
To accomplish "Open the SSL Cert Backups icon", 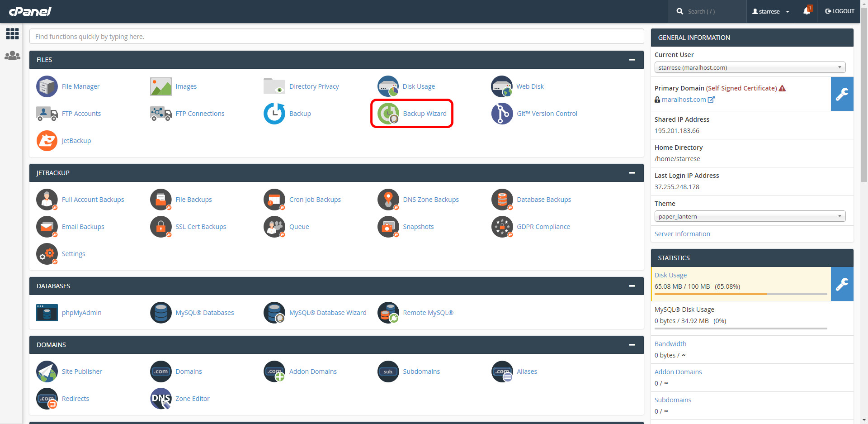I will click(161, 227).
